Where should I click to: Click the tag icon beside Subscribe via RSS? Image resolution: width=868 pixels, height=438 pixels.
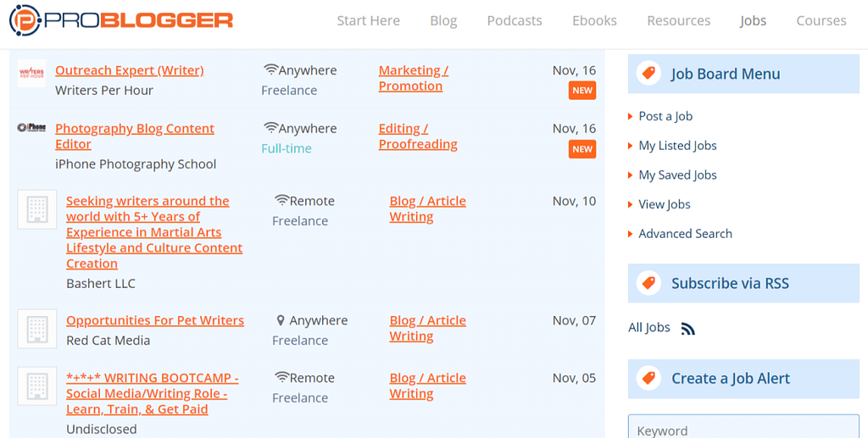(x=649, y=283)
